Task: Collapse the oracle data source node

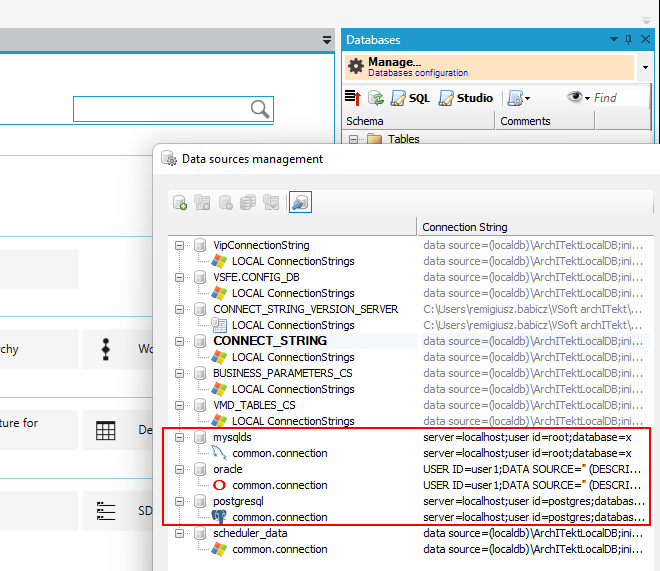Action: (x=180, y=469)
